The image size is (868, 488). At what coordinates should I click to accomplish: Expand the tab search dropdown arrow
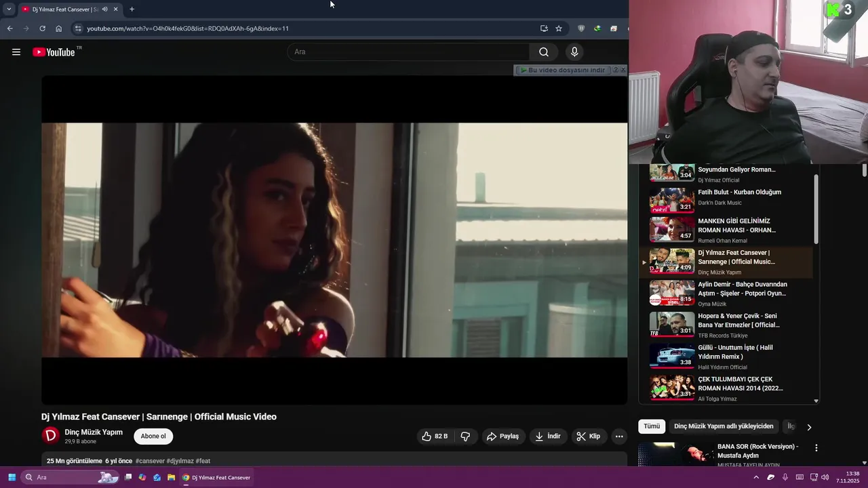point(9,9)
